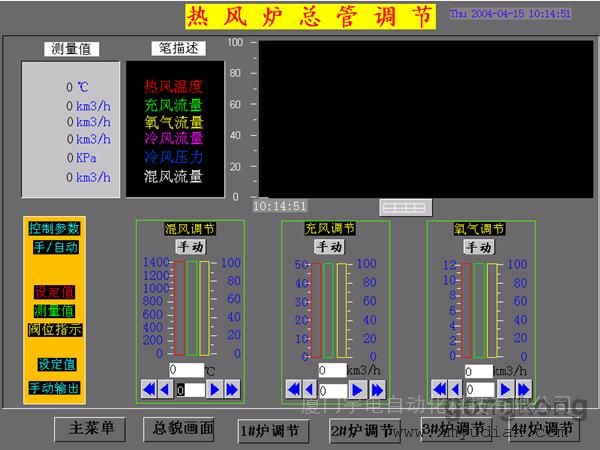
Task: Click fast-decrease double arrow in 混风调节 panel
Action: point(149,389)
